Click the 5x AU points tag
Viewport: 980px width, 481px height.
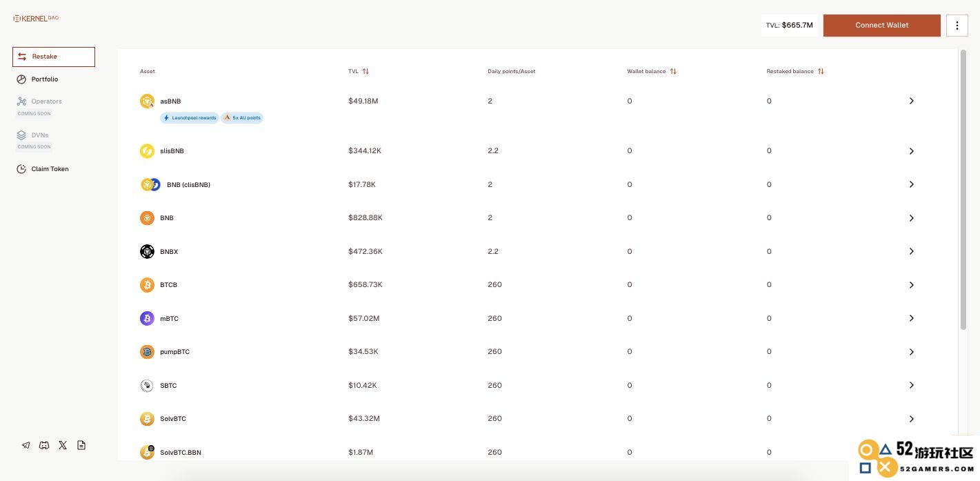click(x=242, y=118)
